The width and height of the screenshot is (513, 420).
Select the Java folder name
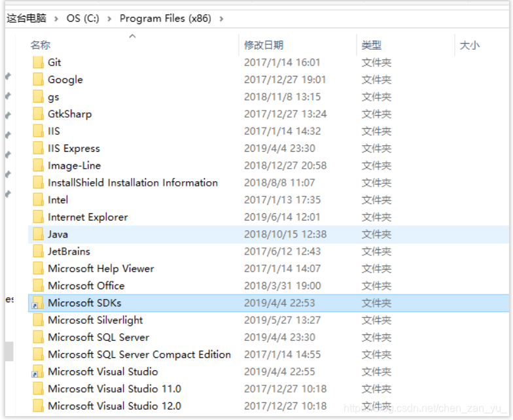point(58,234)
